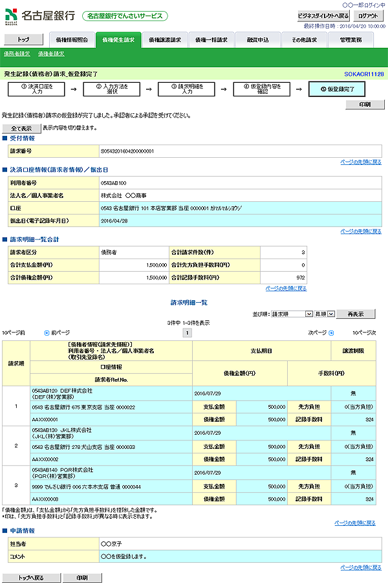Click Ref No. AAXX00001
This screenshot has width=388, height=588.
pos(45,420)
